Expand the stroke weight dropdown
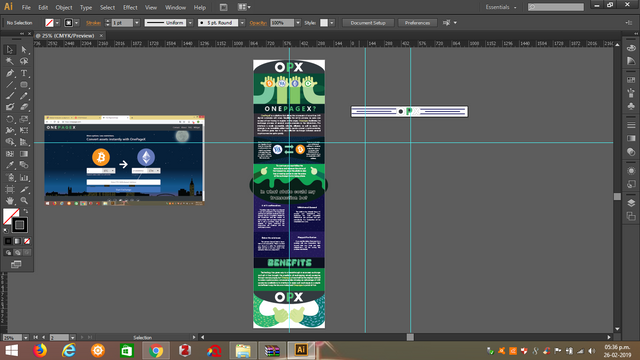 pyautogui.click(x=137, y=23)
